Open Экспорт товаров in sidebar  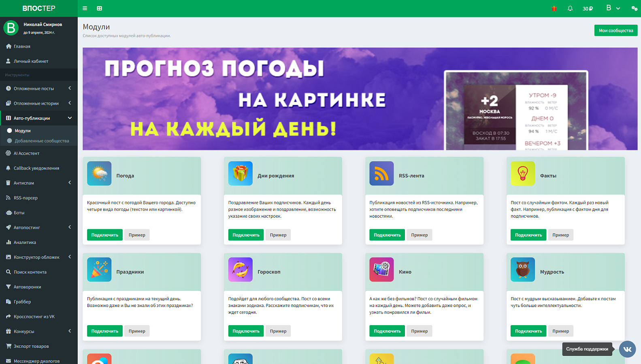(x=39, y=346)
